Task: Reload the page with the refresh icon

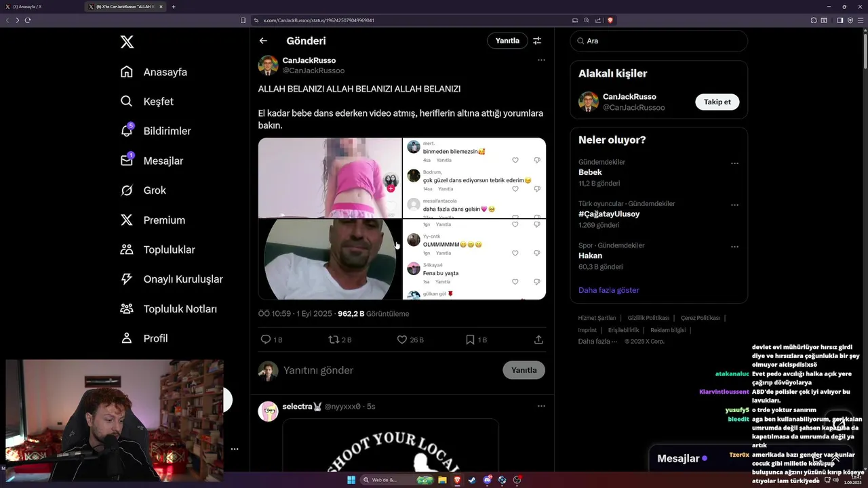Action: pos(28,20)
